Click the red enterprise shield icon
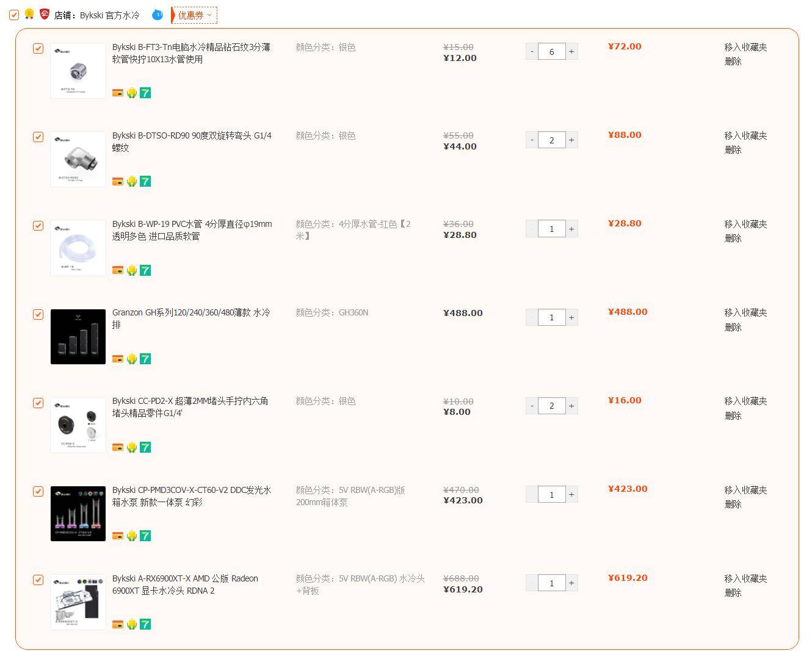This screenshot has width=812, height=651. click(45, 14)
